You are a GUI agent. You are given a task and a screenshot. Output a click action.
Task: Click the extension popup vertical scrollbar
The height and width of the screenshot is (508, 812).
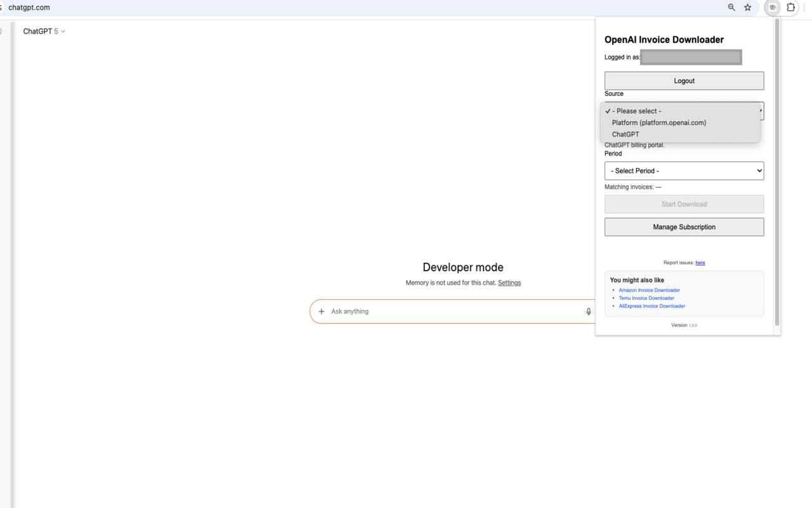coord(776,173)
